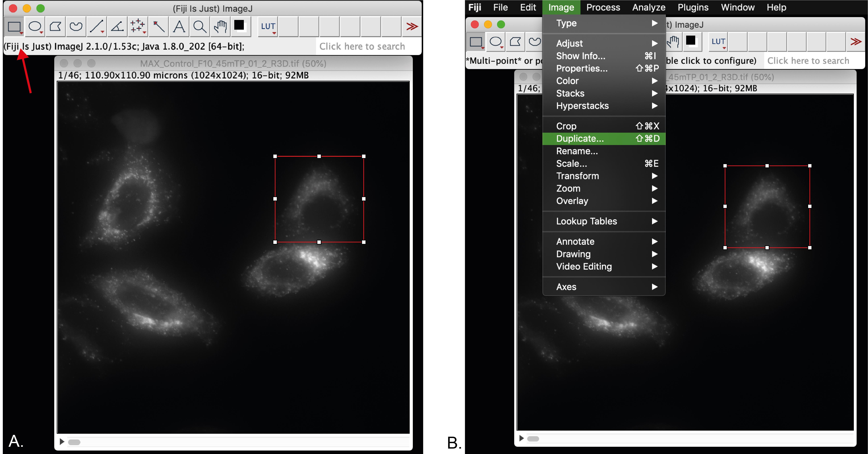868x454 pixels.
Task: Choose Rename... from Image menu
Action: coord(604,151)
